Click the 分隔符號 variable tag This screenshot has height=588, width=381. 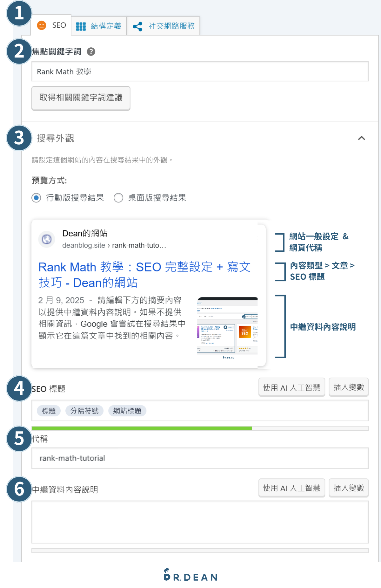click(x=84, y=411)
